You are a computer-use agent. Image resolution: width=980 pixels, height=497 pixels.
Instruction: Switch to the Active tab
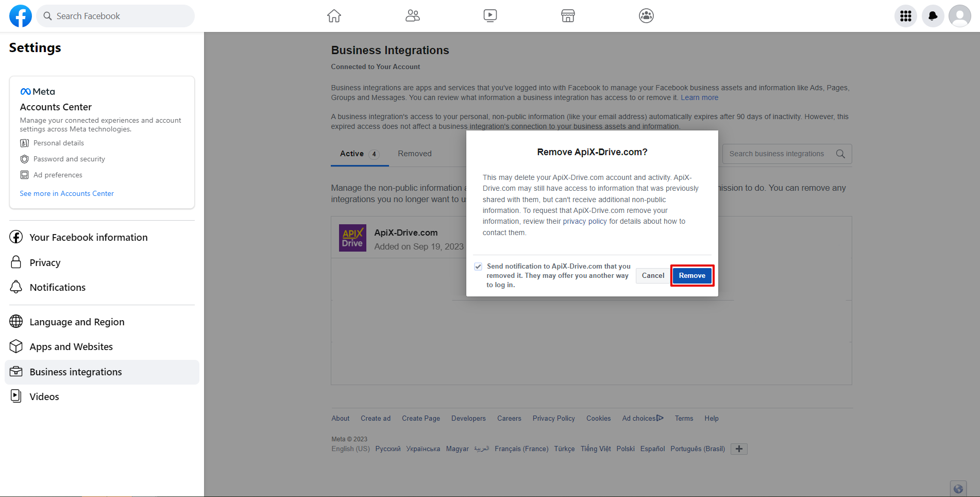pyautogui.click(x=360, y=154)
